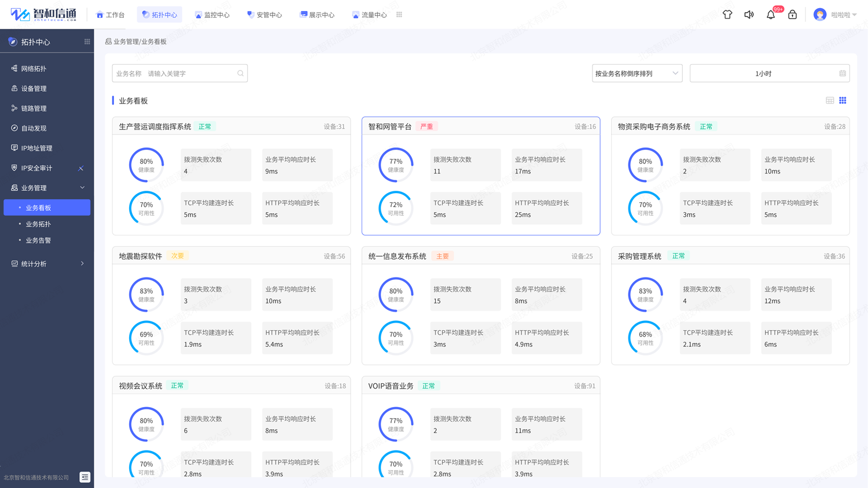
Task: Click the 智和信通 logo
Action: 43,14
